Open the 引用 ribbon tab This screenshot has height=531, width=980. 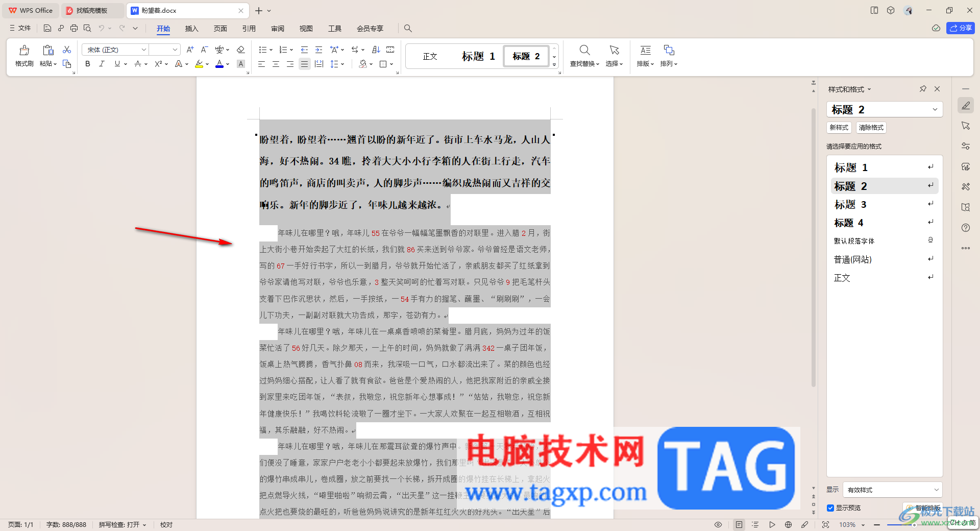(249, 29)
